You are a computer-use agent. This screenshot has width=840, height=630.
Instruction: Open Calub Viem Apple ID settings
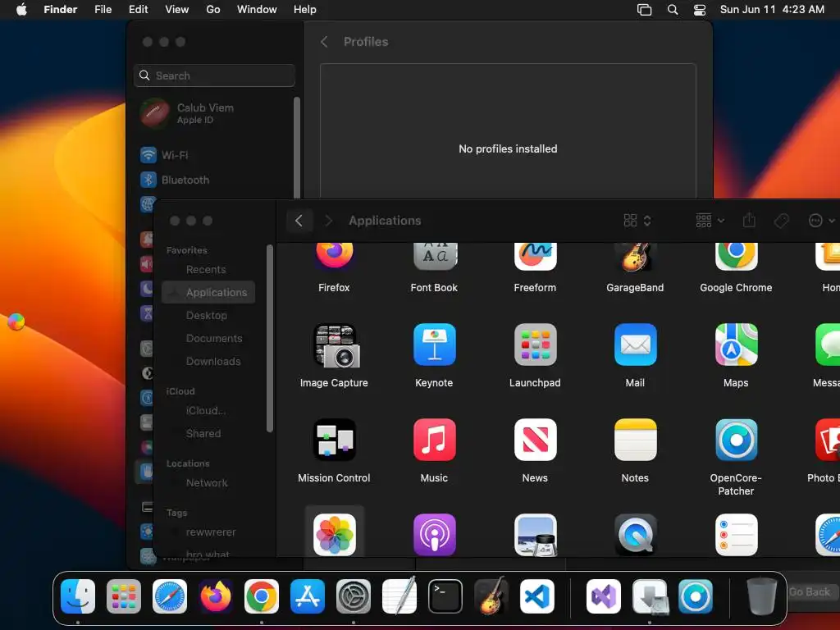point(214,113)
